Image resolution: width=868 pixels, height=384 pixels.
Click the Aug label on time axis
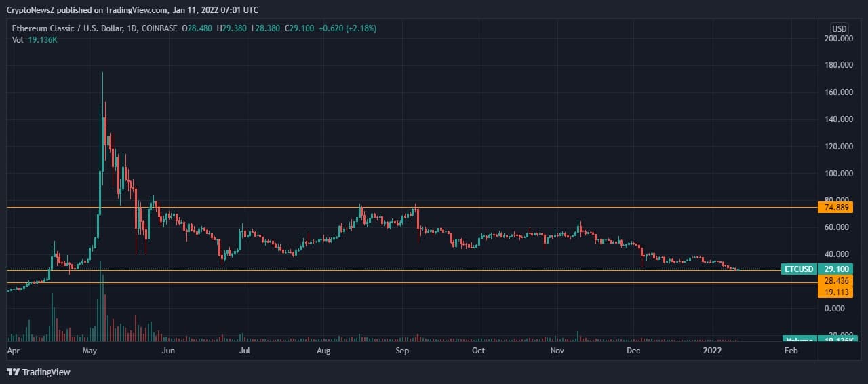323,351
